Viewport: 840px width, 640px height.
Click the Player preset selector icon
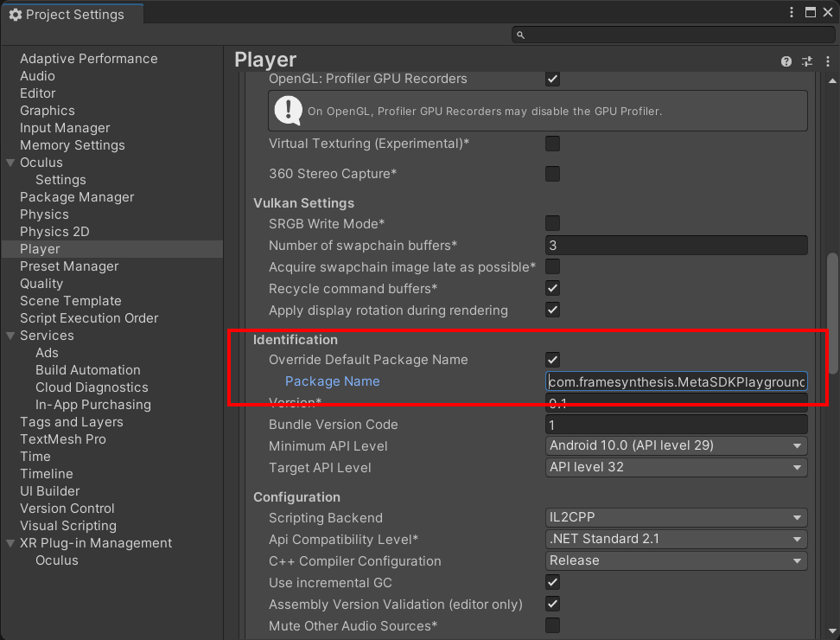click(807, 61)
